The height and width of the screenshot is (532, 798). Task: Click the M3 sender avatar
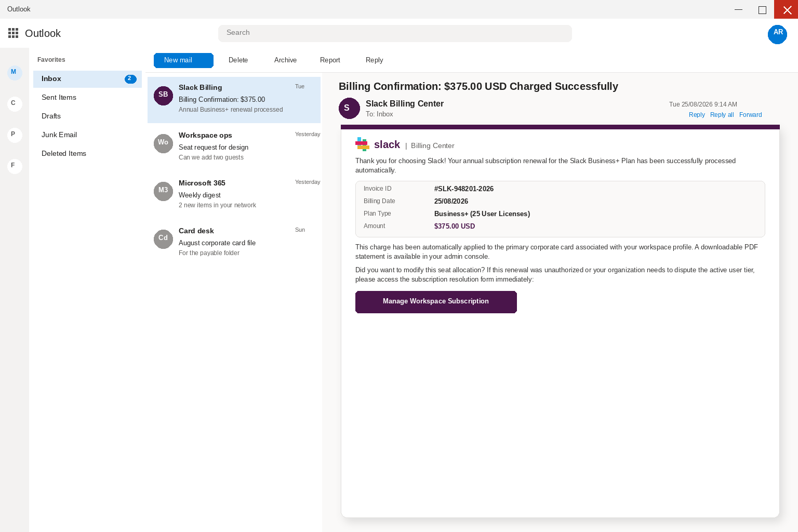[163, 191]
